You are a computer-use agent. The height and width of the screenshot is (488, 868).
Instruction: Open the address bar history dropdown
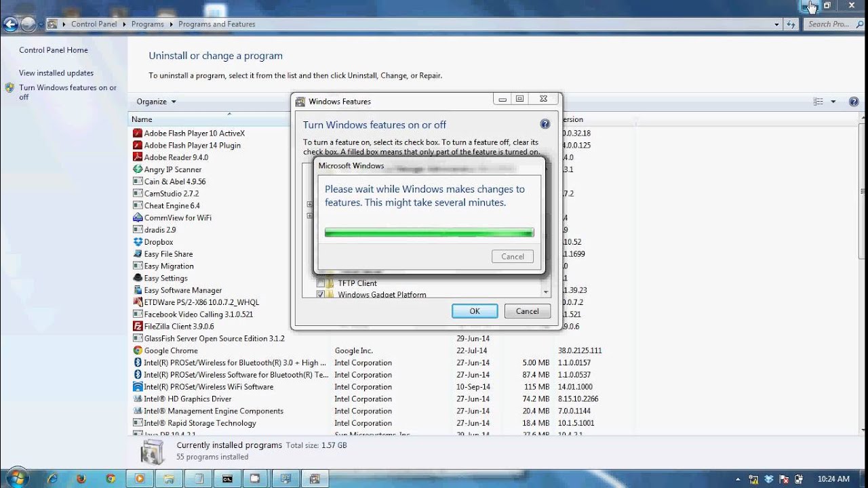point(777,24)
